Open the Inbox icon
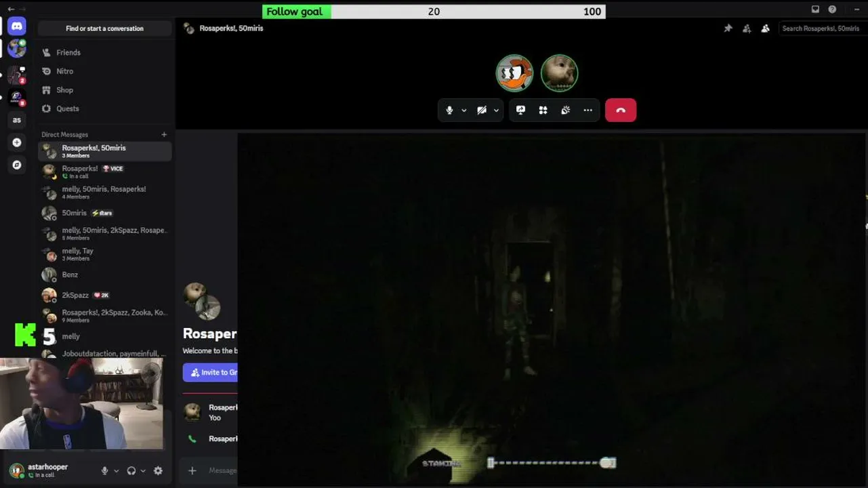This screenshot has width=868, height=488. click(815, 9)
